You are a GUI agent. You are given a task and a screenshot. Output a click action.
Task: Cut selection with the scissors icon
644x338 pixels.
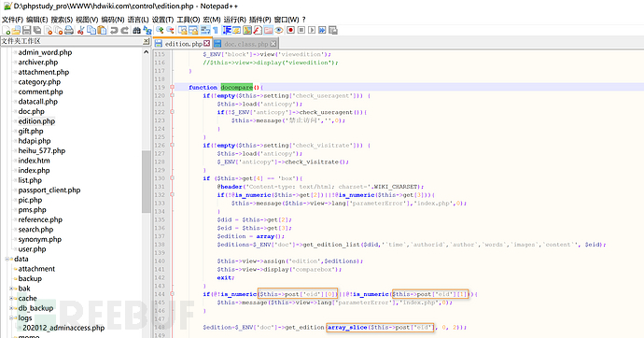click(x=81, y=30)
